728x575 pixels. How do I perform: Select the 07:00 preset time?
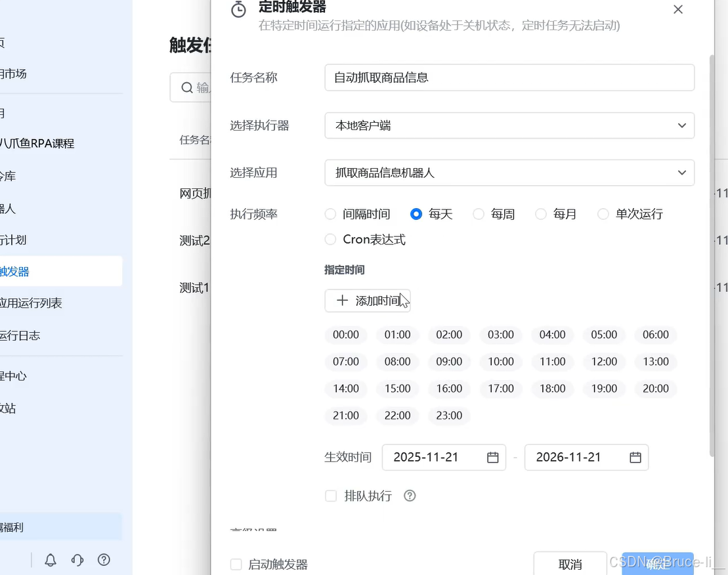pos(346,362)
